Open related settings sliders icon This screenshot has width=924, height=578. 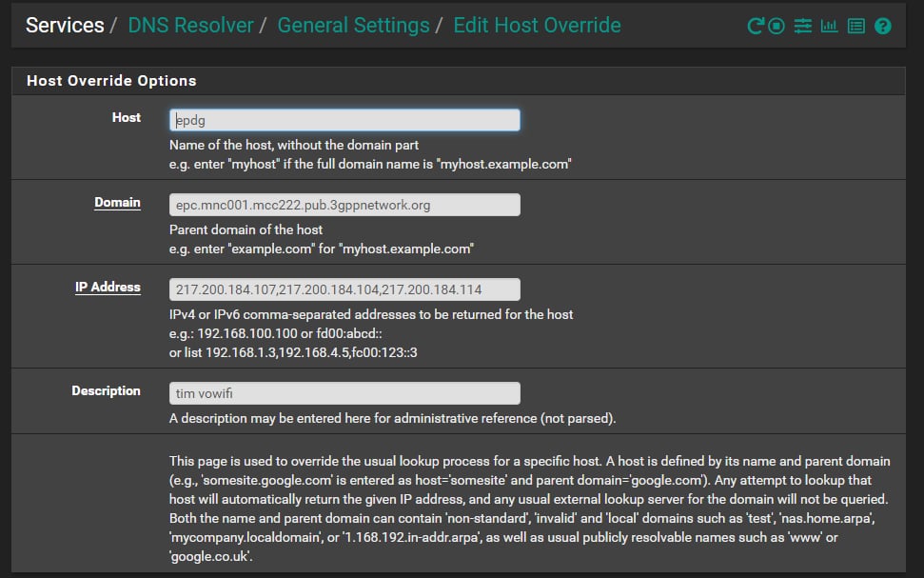coord(802,26)
